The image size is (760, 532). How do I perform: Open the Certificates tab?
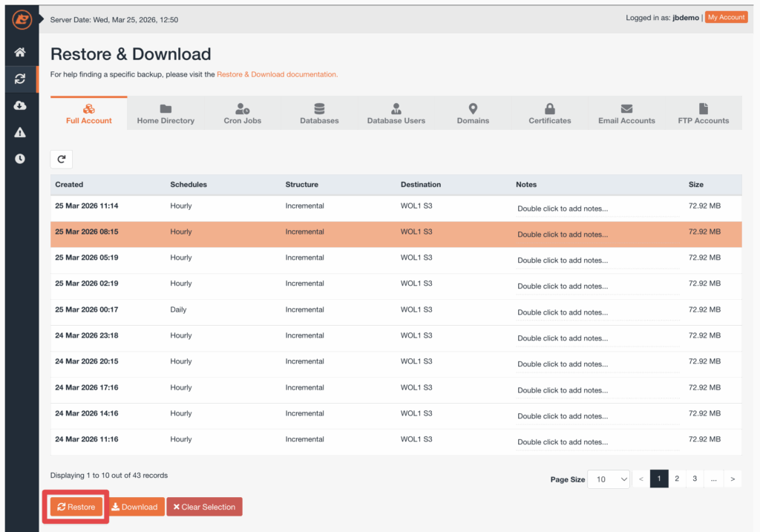(550, 114)
